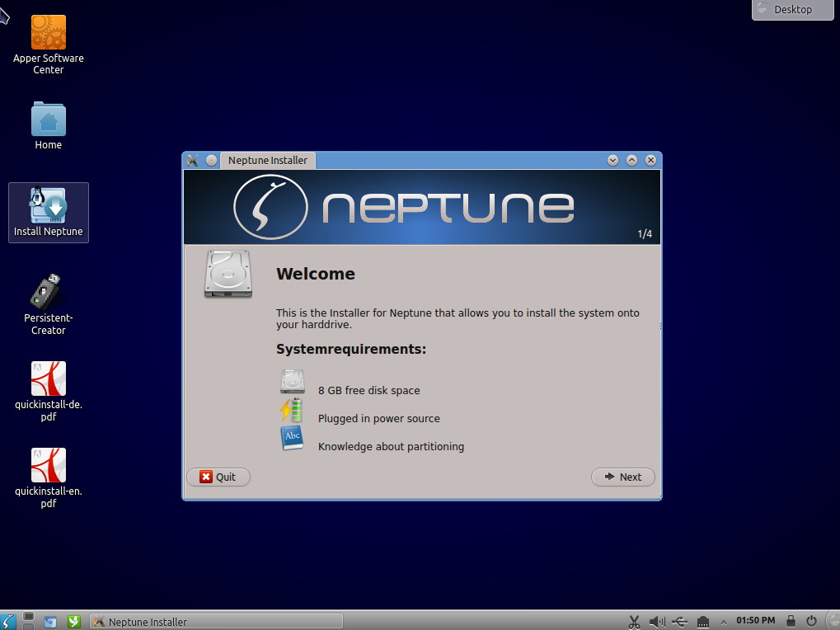The image size is (840, 630).
Task: Click the Next button in the installer
Action: (x=623, y=477)
